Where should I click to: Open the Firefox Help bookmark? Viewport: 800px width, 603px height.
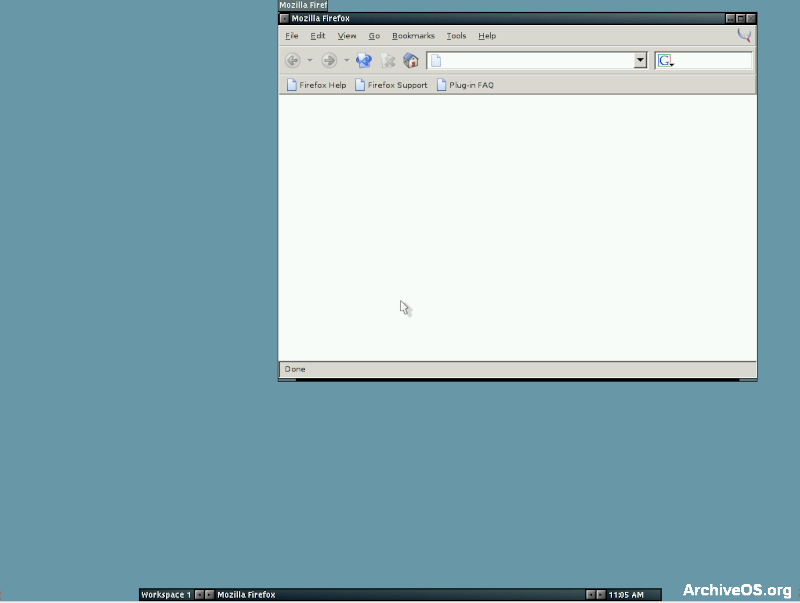(316, 85)
